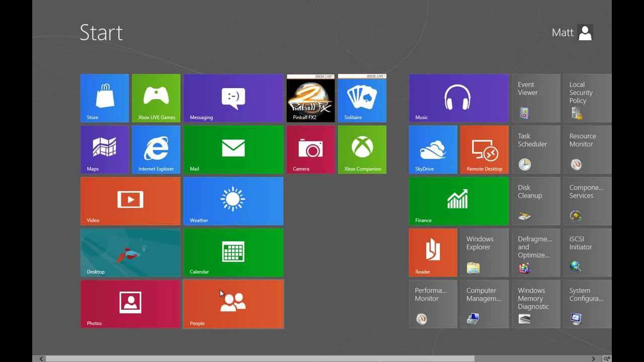The height and width of the screenshot is (362, 644).
Task: Open the Camera tile
Action: [x=310, y=149]
